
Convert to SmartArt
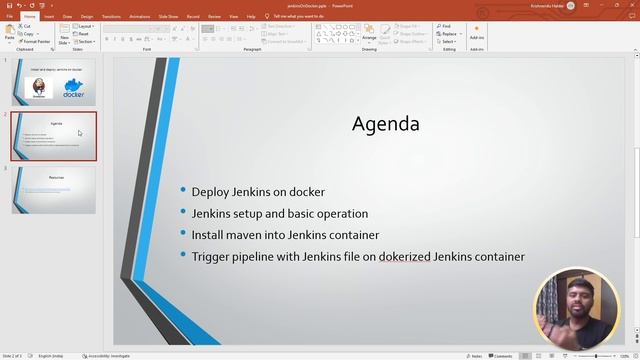[284, 42]
